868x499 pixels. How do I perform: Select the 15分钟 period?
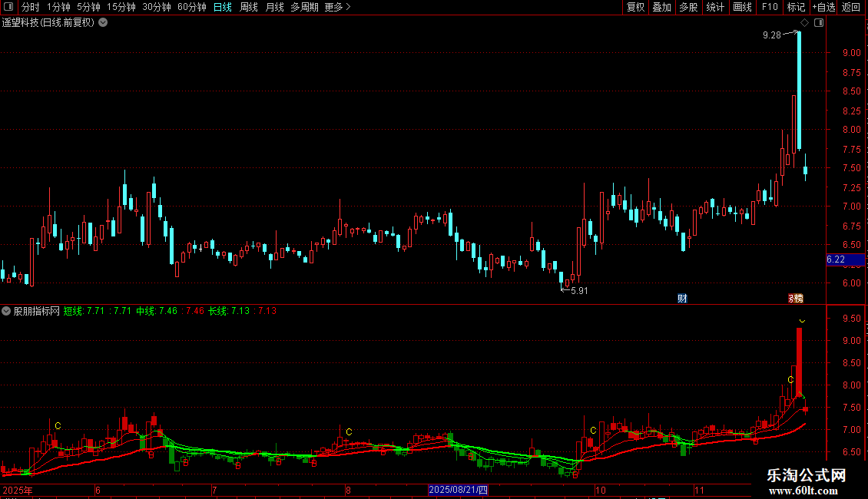coord(121,7)
